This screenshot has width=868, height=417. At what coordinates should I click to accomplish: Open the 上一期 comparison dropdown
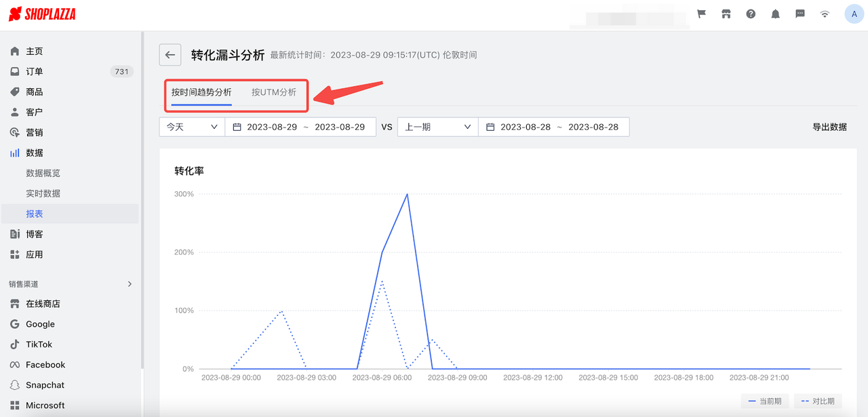click(437, 127)
